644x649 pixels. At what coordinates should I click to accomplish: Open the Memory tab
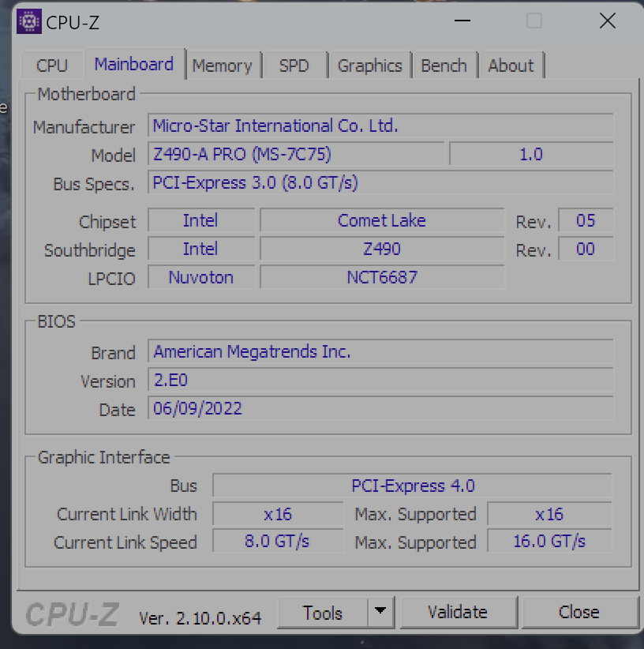pos(223,66)
